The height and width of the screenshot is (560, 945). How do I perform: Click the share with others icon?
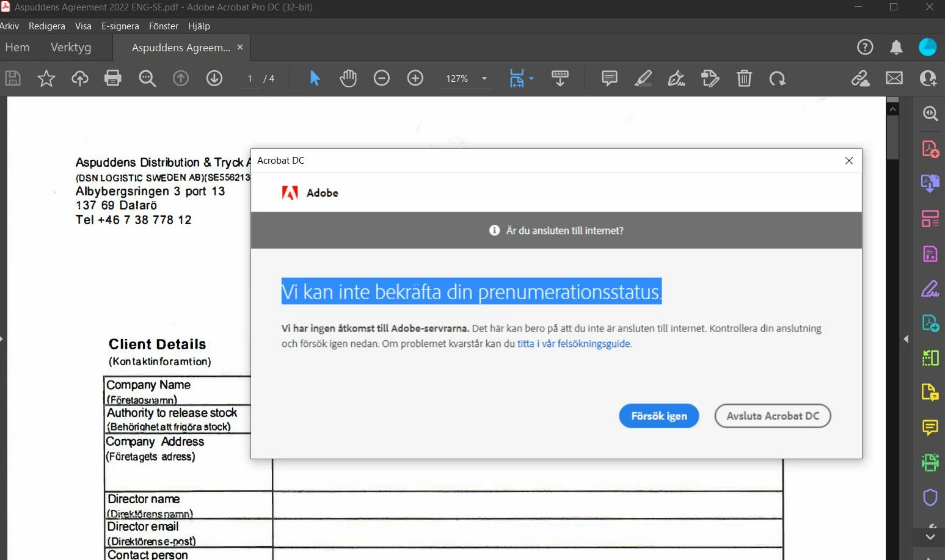[x=929, y=78]
